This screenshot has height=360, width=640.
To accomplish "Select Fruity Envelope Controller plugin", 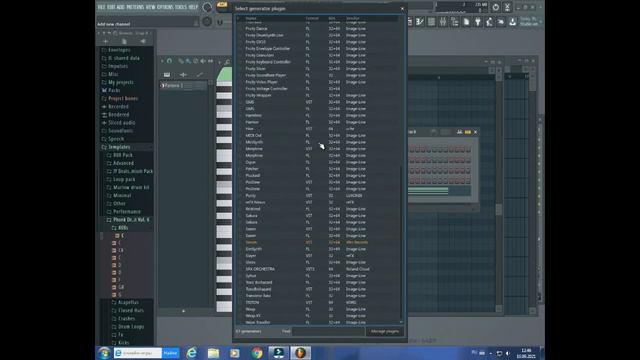I will 318,49.
